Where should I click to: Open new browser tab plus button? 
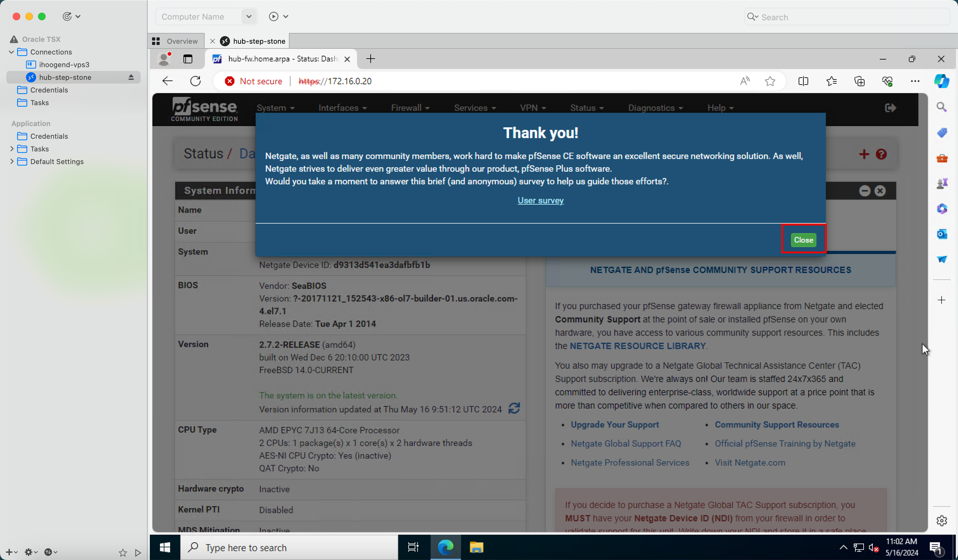coord(370,59)
